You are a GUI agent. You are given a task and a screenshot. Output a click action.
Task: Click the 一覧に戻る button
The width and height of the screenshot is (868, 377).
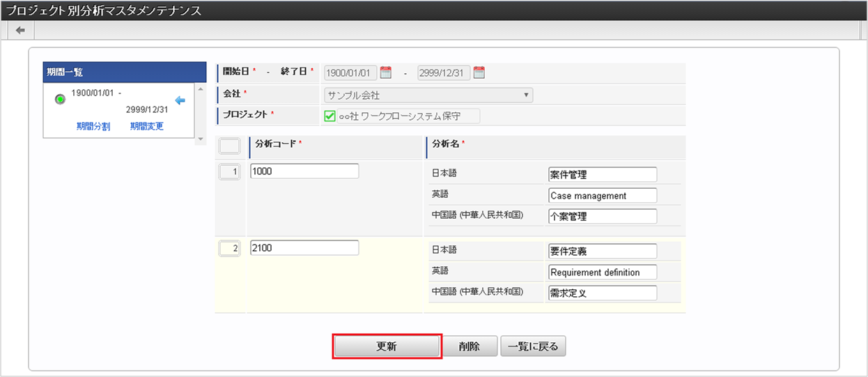533,346
